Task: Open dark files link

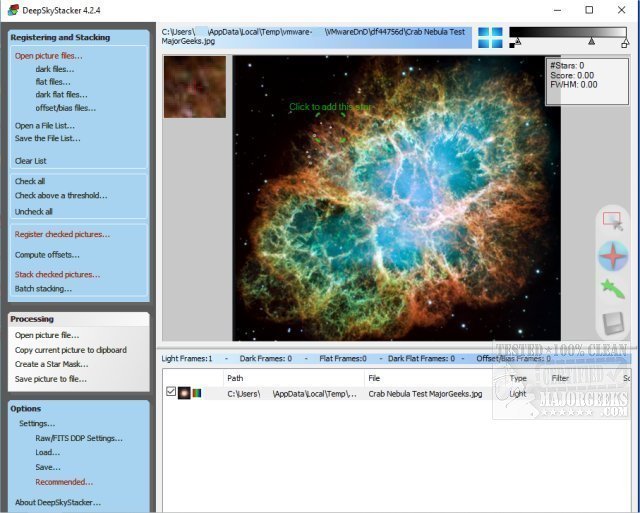Action: pos(55,69)
